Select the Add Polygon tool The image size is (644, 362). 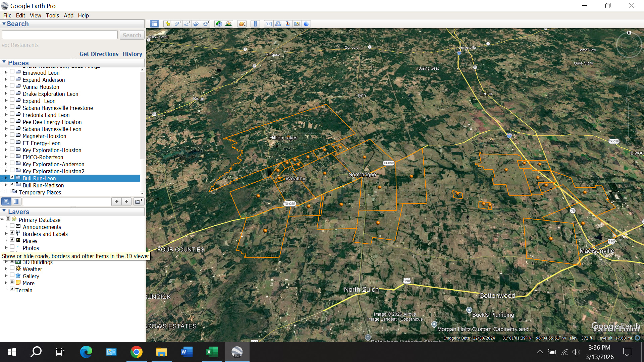pyautogui.click(x=177, y=24)
